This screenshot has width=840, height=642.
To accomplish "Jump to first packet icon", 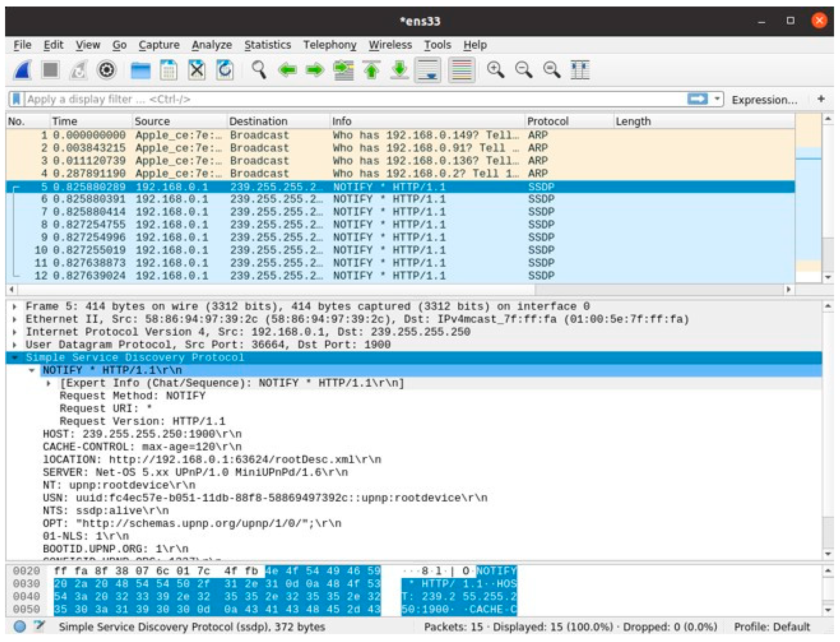I will pos(372,70).
